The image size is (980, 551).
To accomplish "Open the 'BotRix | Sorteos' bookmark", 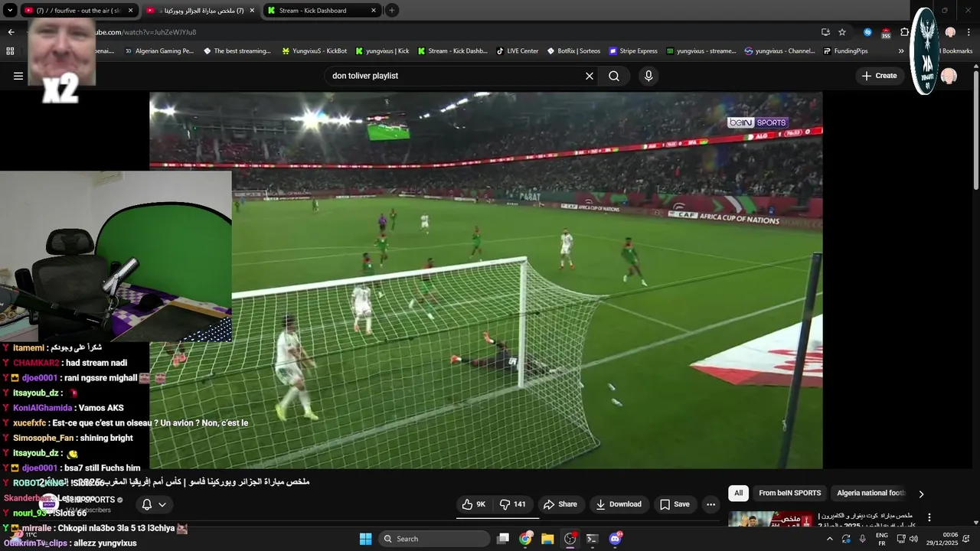I will 573,51.
